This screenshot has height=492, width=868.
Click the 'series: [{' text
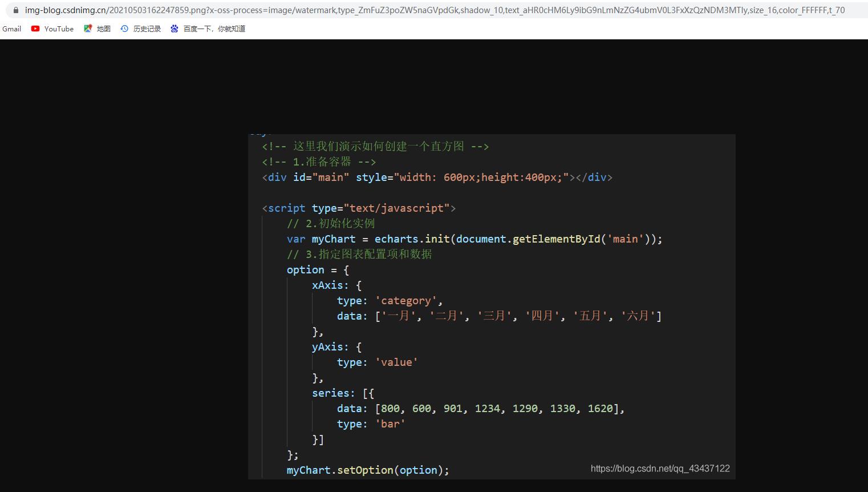click(343, 393)
